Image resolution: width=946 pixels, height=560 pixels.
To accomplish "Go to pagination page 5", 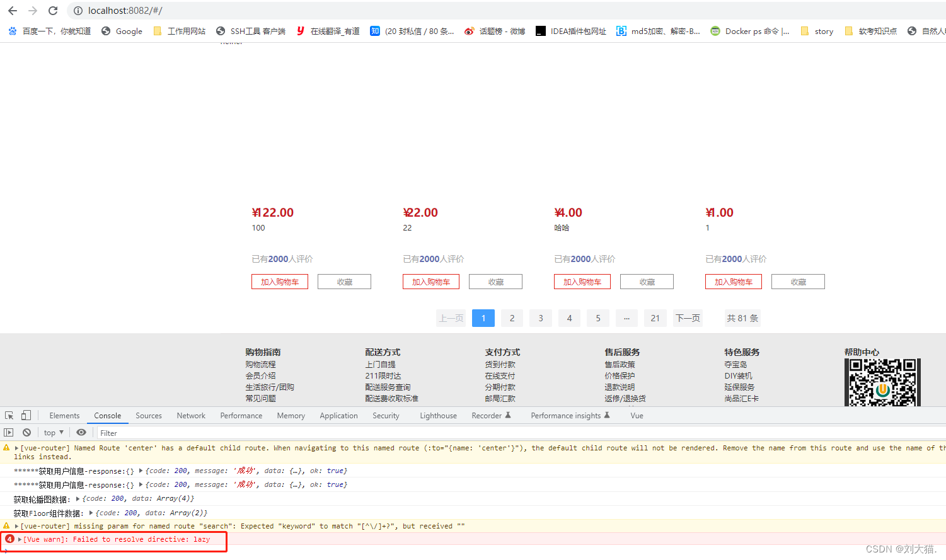I will tap(598, 318).
